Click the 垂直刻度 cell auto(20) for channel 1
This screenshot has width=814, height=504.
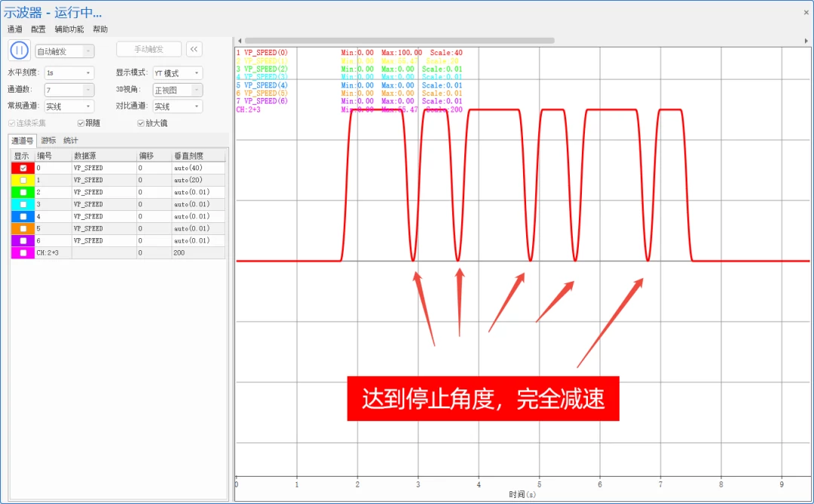pyautogui.click(x=199, y=180)
